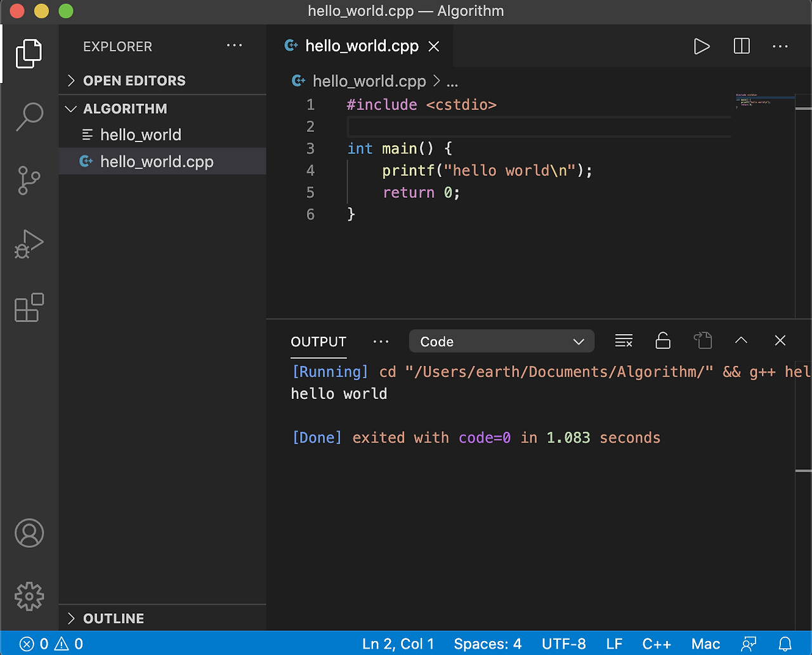
Task: Open the feedback icon in status bar
Action: [749, 644]
